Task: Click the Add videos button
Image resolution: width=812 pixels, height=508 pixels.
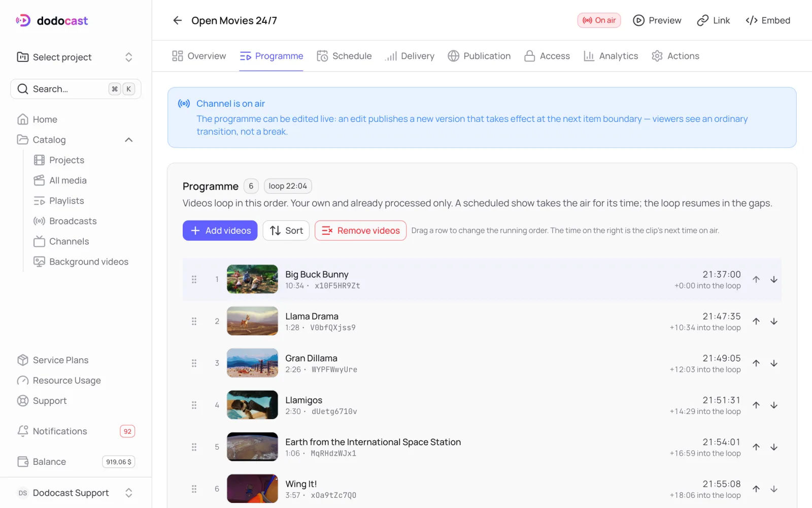Action: pyautogui.click(x=220, y=231)
